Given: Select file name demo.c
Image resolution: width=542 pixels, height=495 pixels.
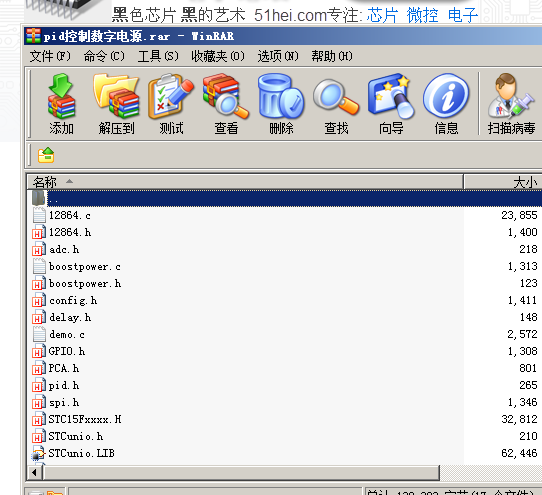Looking at the screenshot, I should (x=67, y=334).
